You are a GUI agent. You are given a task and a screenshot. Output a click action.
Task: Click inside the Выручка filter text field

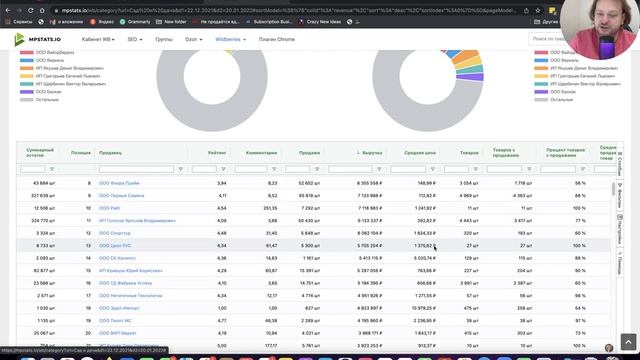coord(350,169)
